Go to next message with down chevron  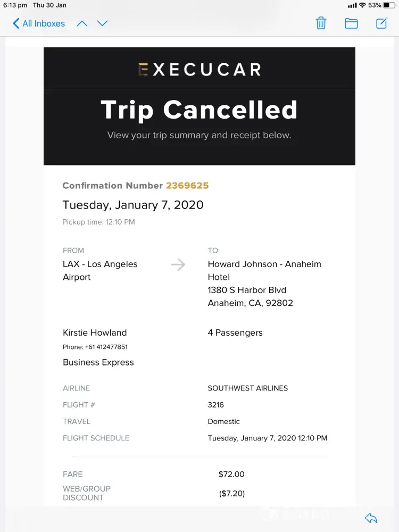point(102,23)
